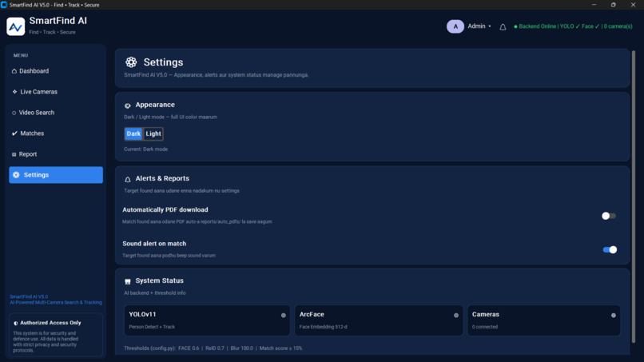
Task: Click the Live Cameras sidebar icon
Action: (15, 92)
